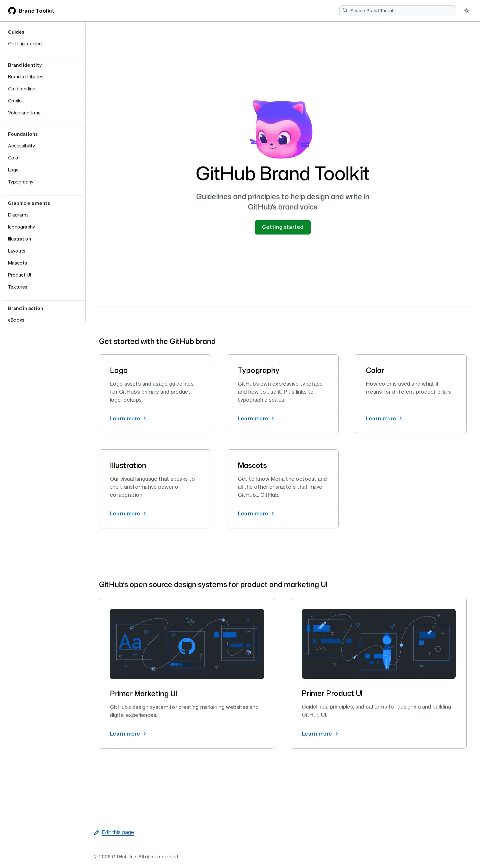Click the chevron after Typography's Learn more
Viewport: 480px width, 868px height.
pos(273,419)
